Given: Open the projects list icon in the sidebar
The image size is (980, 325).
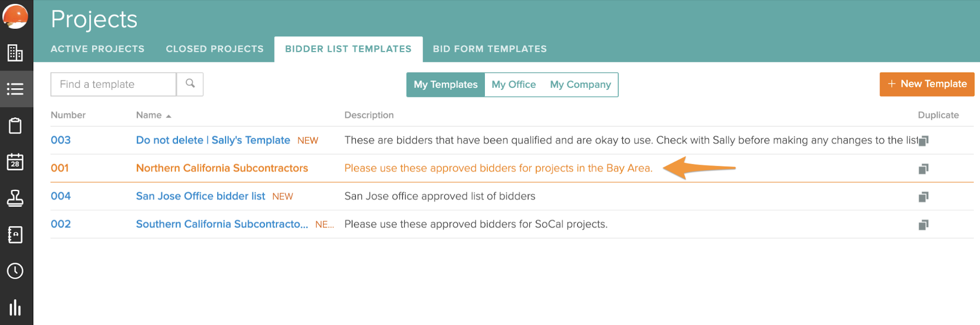Looking at the screenshot, I should [x=15, y=89].
